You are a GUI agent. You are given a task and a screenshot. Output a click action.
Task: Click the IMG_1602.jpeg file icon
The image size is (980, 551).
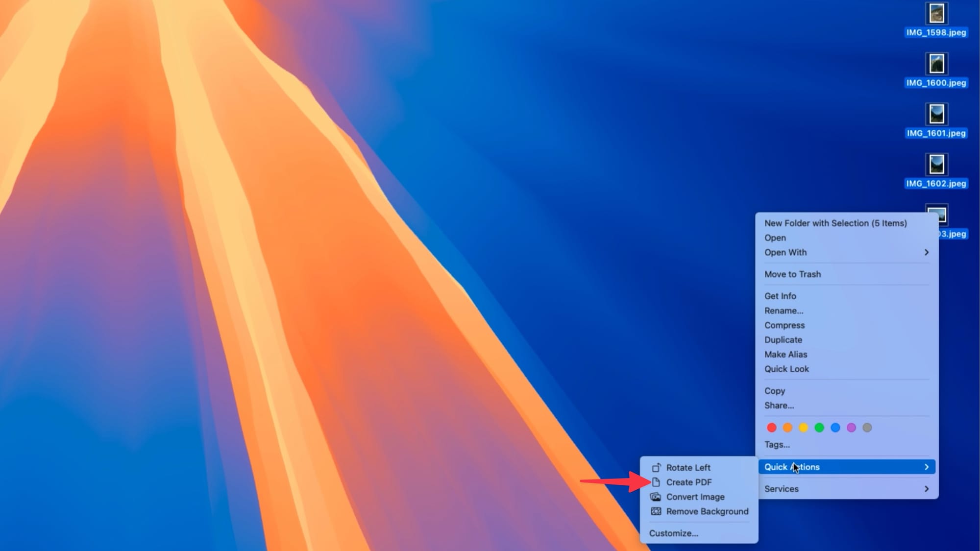tap(936, 164)
